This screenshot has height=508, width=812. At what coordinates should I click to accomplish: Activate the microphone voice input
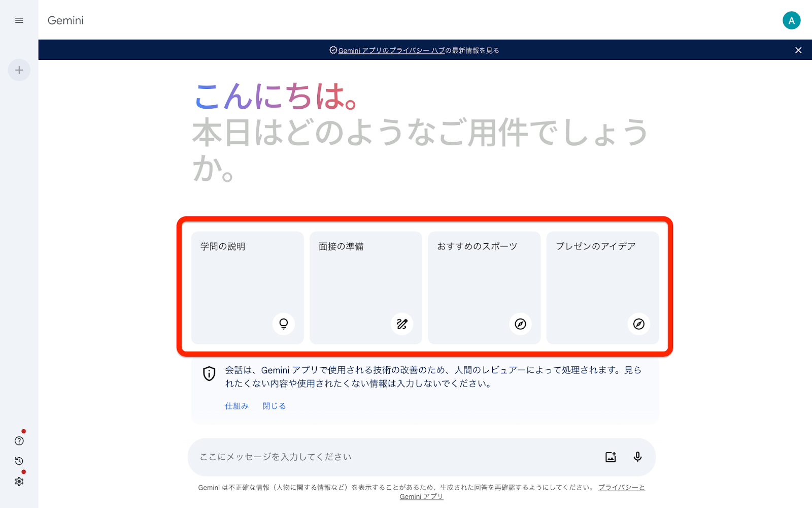pos(638,457)
